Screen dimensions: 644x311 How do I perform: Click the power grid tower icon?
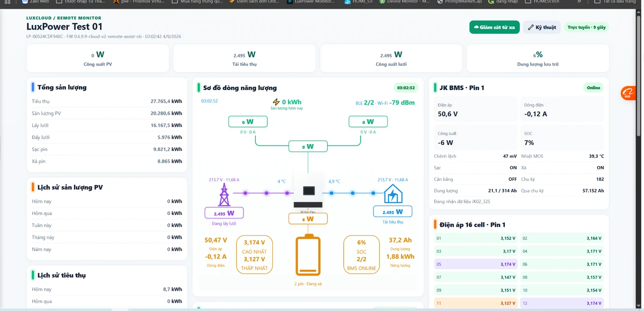click(x=224, y=195)
